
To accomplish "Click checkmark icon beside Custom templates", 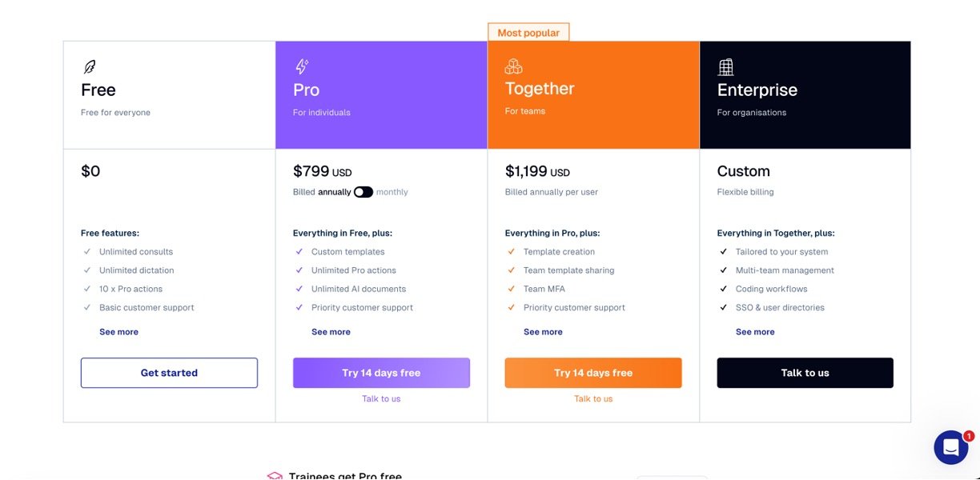I will point(299,252).
